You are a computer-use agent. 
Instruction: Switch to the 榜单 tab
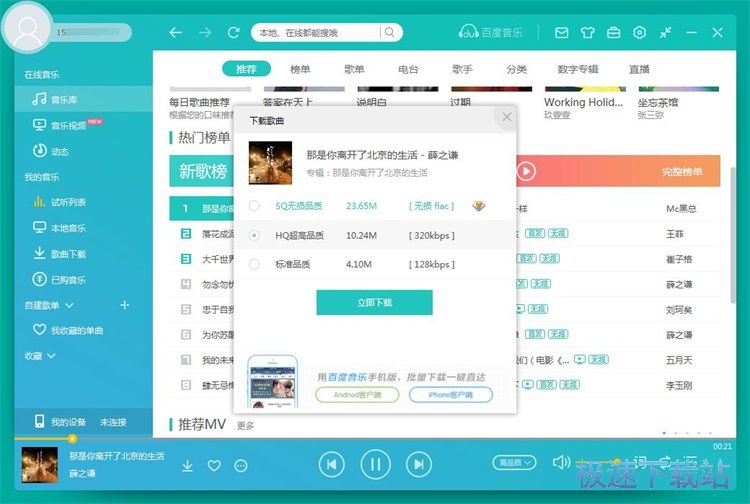(x=300, y=69)
